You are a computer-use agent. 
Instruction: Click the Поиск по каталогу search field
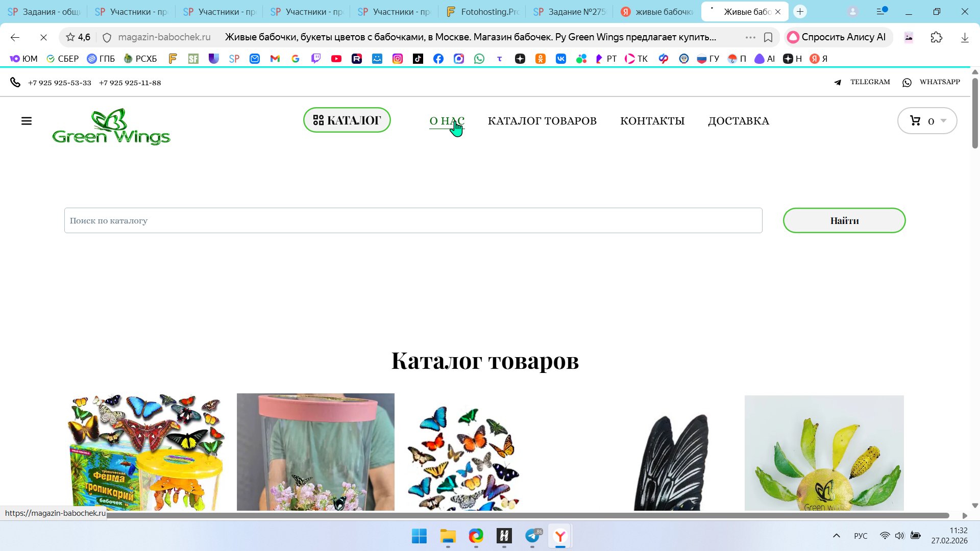(x=413, y=220)
